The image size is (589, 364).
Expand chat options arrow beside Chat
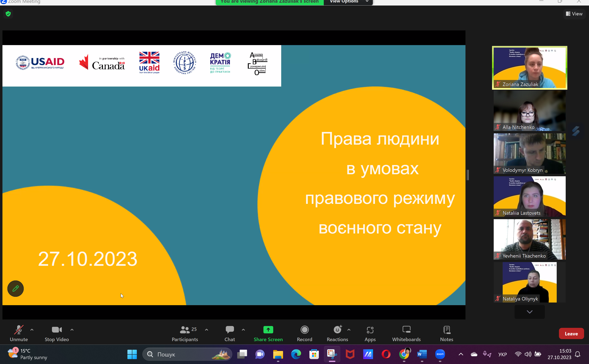click(243, 329)
